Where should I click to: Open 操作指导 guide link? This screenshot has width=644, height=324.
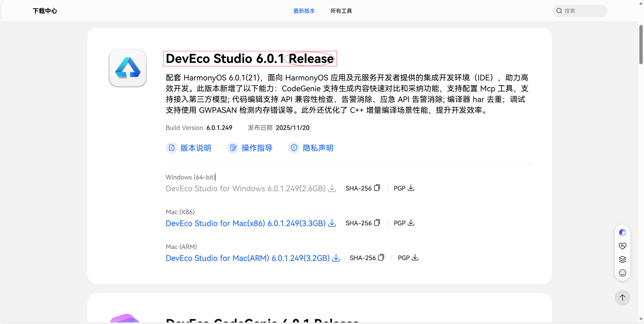coord(257,148)
